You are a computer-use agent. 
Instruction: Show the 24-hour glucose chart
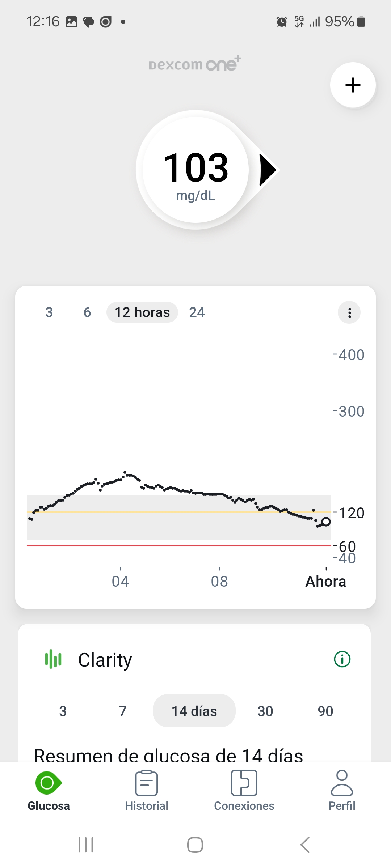tap(197, 312)
